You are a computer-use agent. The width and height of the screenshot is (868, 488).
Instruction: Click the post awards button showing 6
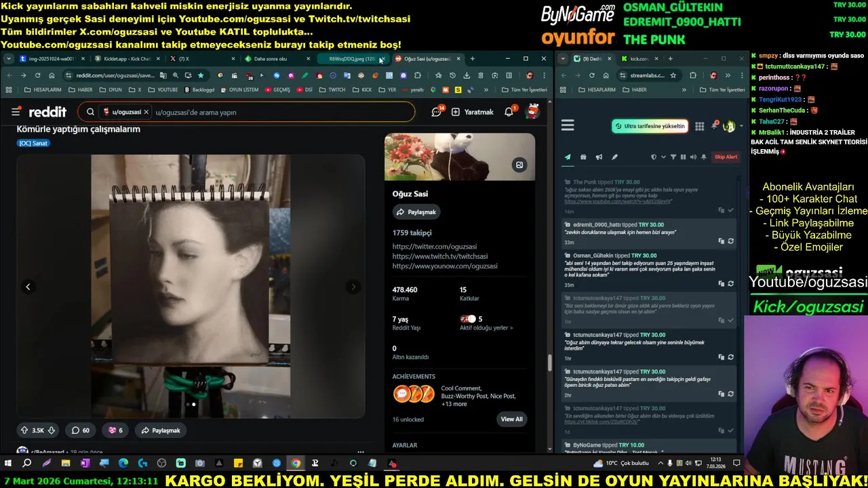(x=115, y=430)
